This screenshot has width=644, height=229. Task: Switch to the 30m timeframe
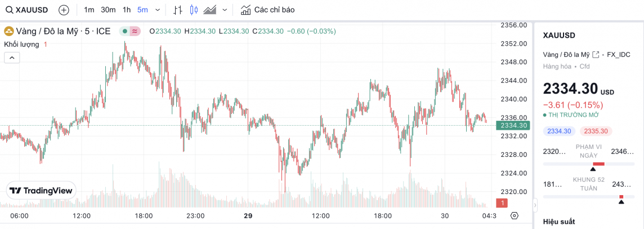[x=108, y=10]
